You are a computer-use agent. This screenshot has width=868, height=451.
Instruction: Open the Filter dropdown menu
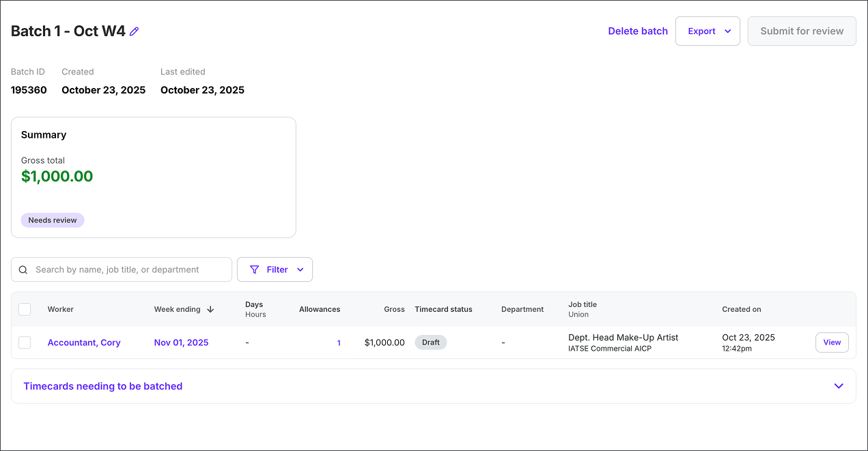click(275, 270)
